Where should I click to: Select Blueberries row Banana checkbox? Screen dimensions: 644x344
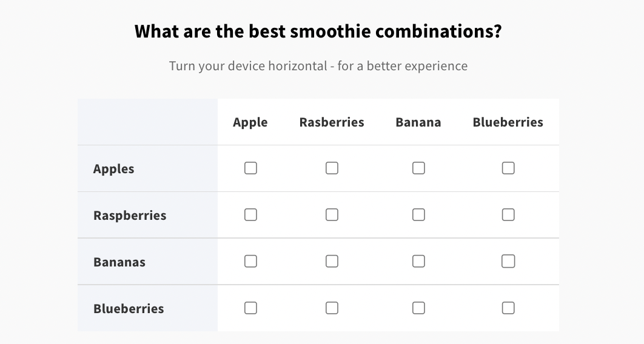pyautogui.click(x=418, y=308)
